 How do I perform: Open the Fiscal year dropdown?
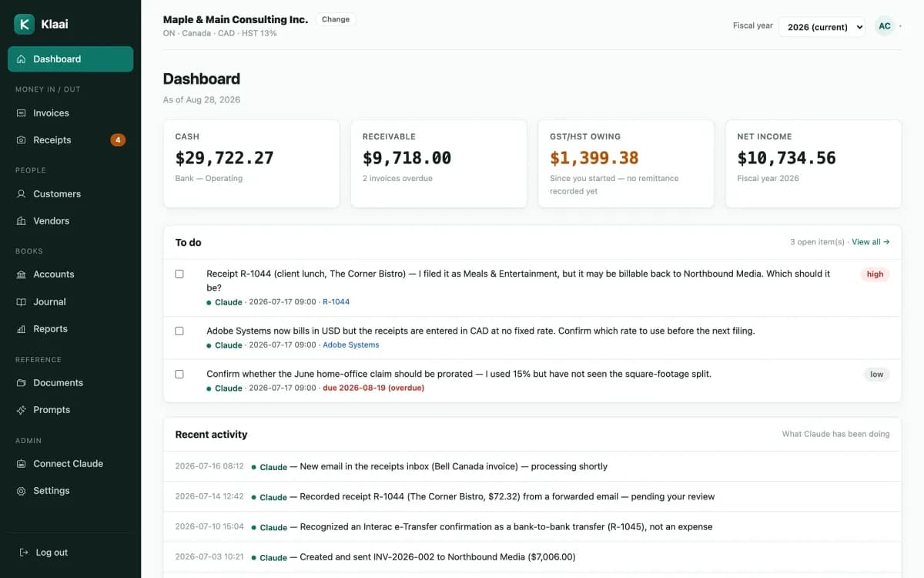[x=822, y=27]
